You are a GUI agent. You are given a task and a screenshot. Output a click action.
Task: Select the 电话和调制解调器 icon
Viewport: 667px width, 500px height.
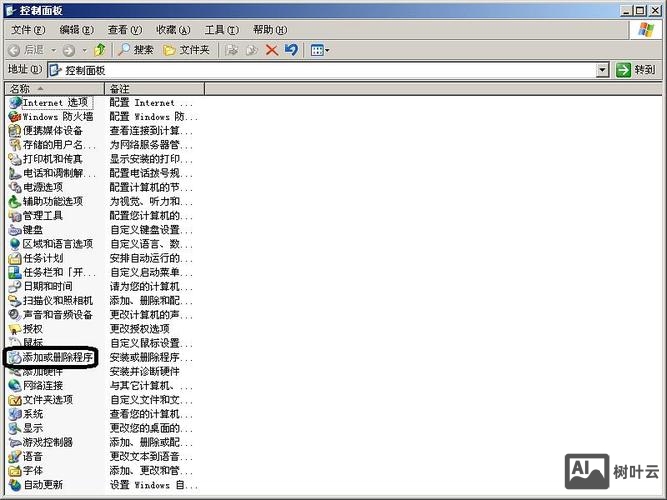coord(15,173)
